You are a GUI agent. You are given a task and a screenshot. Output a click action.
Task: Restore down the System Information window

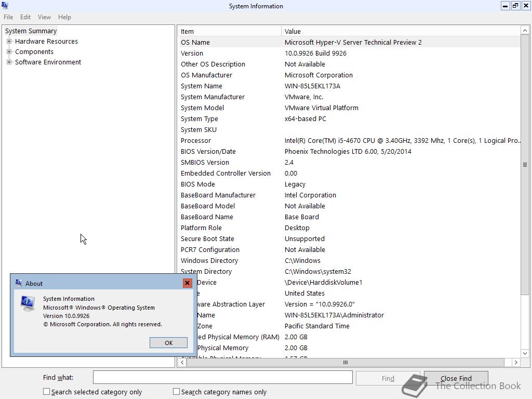[x=515, y=6]
